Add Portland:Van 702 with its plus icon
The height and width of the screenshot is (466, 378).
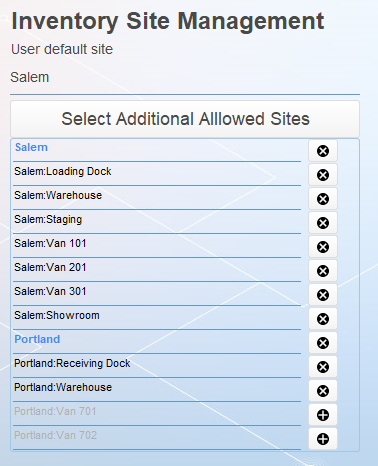[323, 439]
